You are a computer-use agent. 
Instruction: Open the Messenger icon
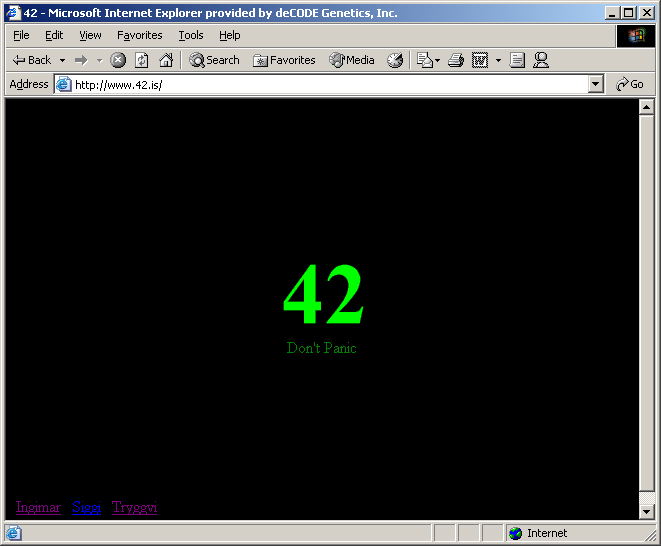(541, 60)
